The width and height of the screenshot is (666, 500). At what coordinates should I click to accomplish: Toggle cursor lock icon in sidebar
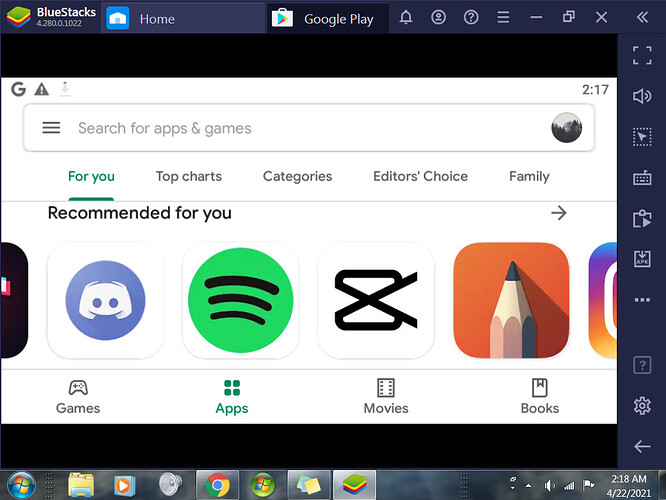[642, 137]
